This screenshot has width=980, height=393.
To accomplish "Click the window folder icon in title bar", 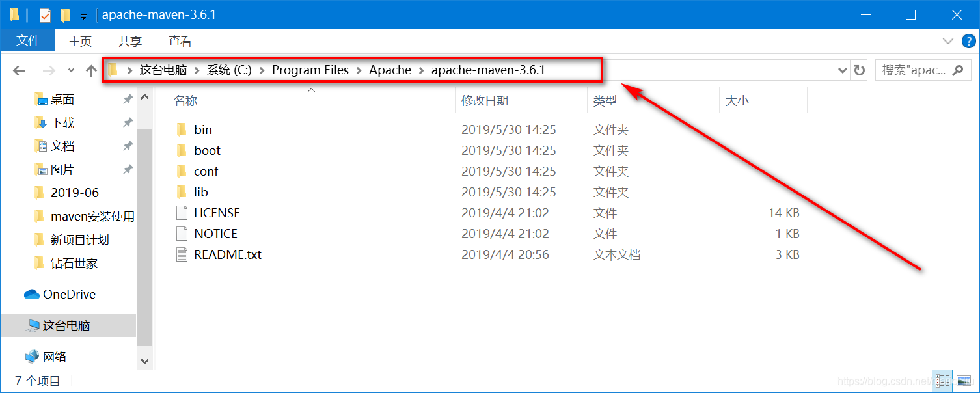I will (x=14, y=14).
